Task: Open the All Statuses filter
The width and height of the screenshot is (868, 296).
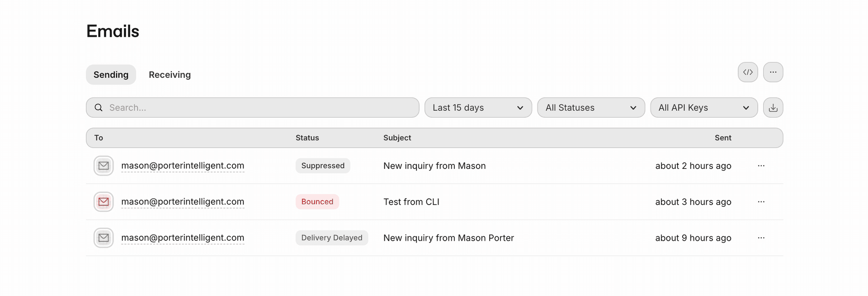Action: pos(591,107)
